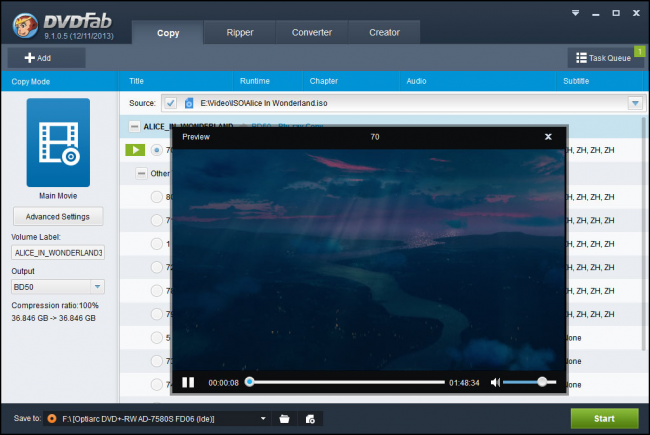Screen dimensions: 650x435
Task: Select the third radio button under Other
Action: click(x=156, y=244)
